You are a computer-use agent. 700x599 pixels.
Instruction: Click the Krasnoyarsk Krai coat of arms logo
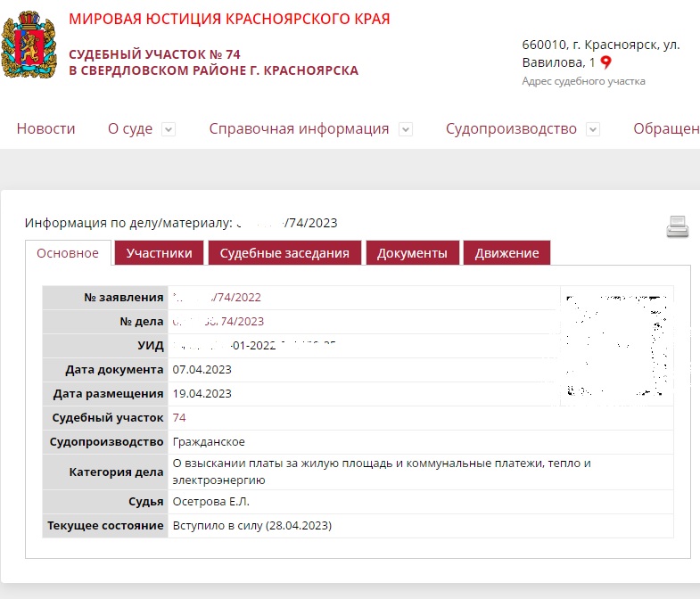(x=29, y=45)
